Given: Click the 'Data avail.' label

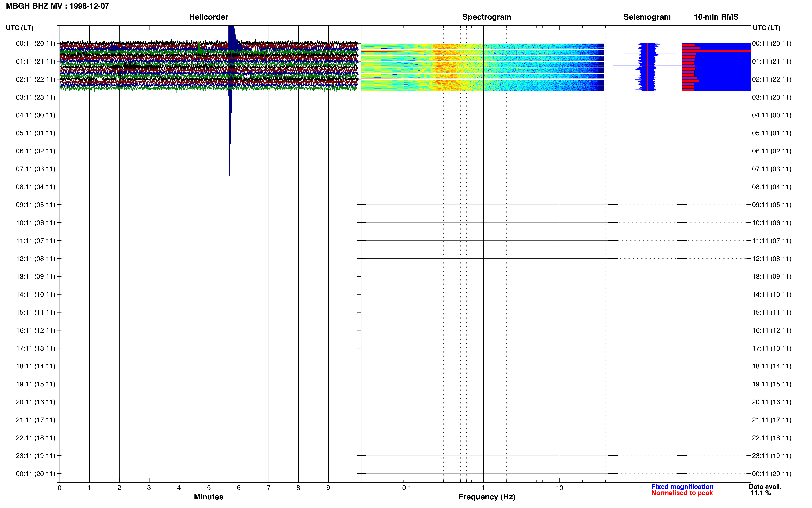Looking at the screenshot, I should 765,486.
